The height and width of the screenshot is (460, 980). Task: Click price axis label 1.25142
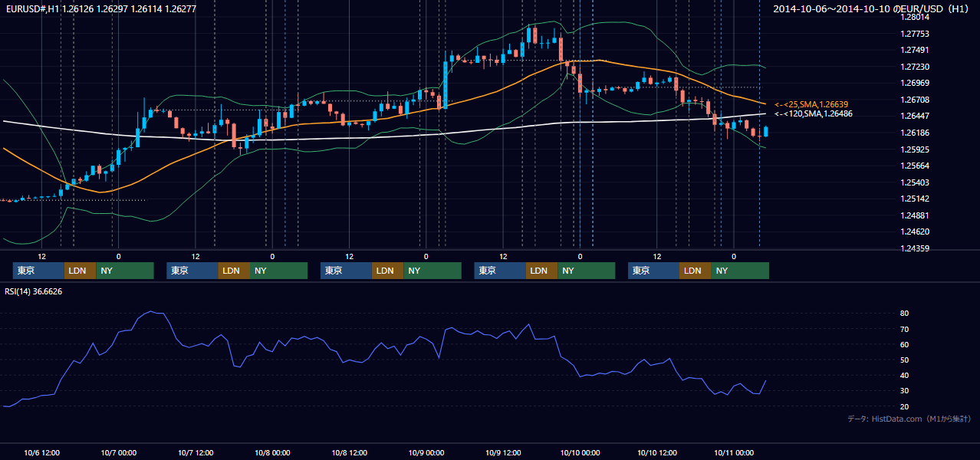click(x=914, y=199)
